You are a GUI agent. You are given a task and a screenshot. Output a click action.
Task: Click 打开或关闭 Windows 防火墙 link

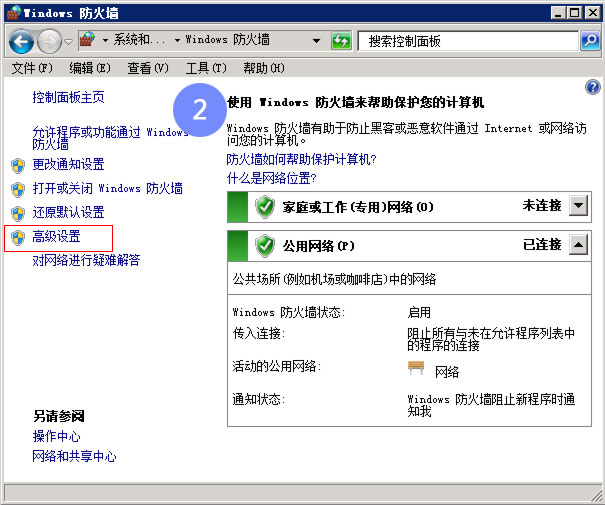(107, 188)
